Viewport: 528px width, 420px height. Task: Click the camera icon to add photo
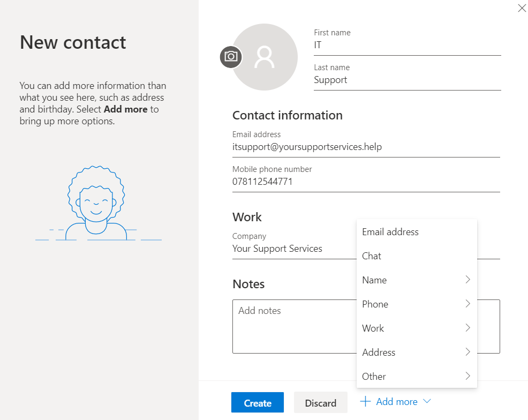231,57
